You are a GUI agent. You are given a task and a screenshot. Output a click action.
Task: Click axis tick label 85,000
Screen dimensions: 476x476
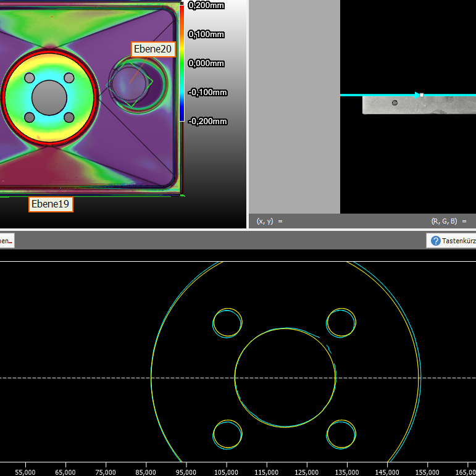(x=146, y=472)
